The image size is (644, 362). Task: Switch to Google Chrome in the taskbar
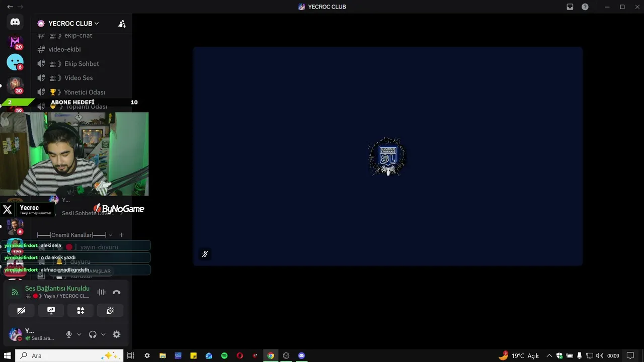(271, 355)
